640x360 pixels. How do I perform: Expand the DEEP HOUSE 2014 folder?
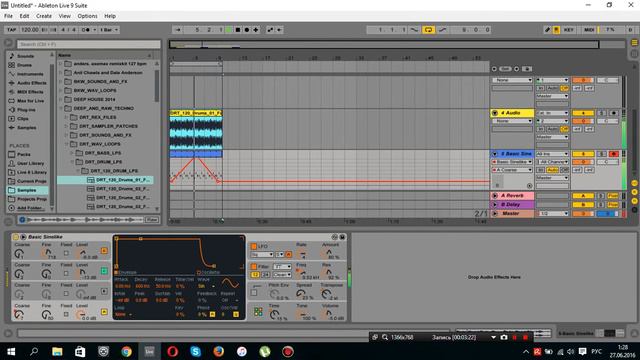(x=61, y=99)
